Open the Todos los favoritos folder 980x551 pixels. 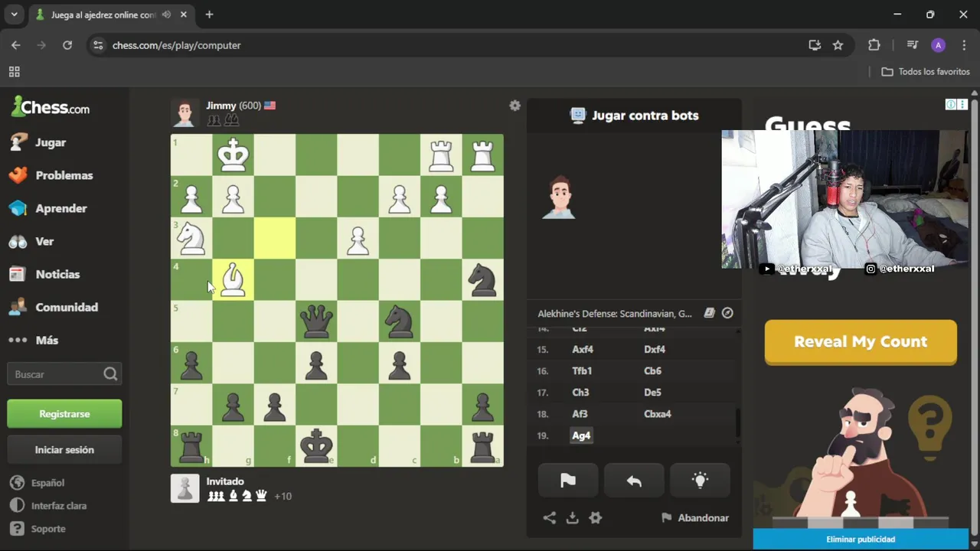[926, 71]
